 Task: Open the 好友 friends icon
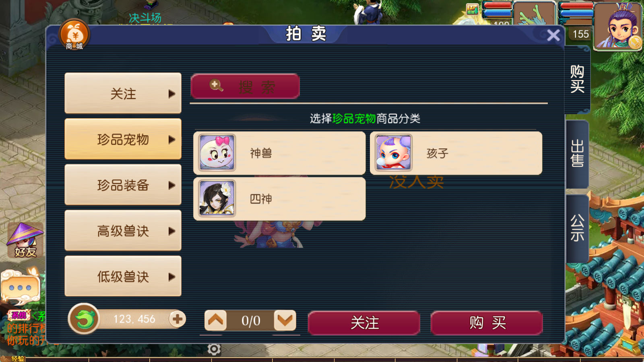[25, 241]
